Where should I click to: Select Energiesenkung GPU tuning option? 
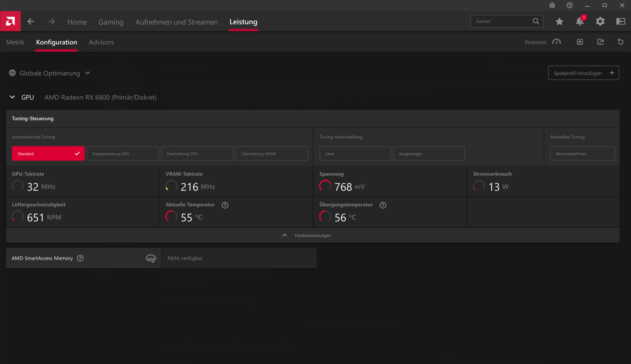coord(123,154)
